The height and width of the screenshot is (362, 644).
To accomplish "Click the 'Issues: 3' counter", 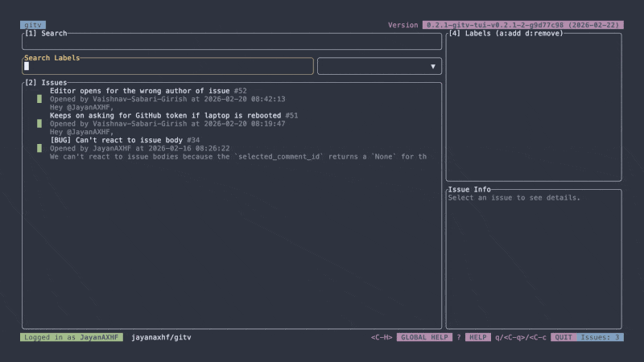I will click(600, 337).
